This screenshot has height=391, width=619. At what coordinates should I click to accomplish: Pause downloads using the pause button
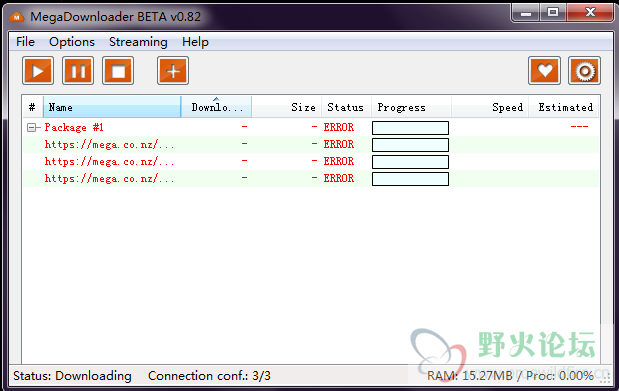[x=78, y=71]
